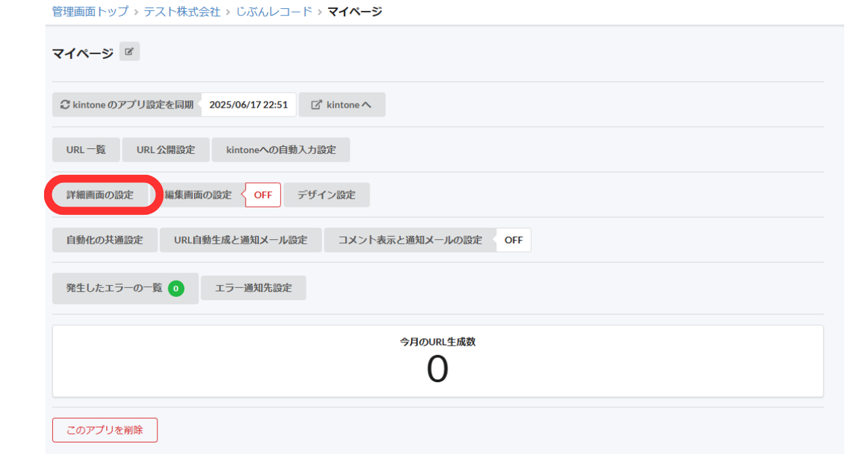The height and width of the screenshot is (454, 868).
Task: Open エラー通知先設定
Action: [254, 288]
